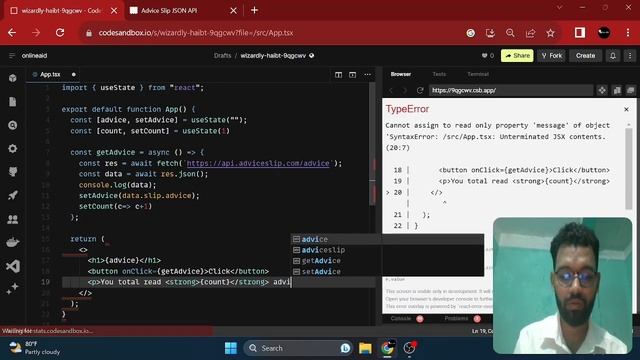Open the file explorer sidebar icon
This screenshot has width=640, height=360.
tap(13, 102)
